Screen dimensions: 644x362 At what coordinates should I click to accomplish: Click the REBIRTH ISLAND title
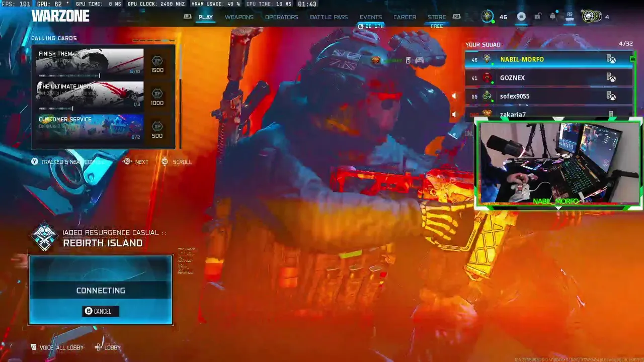coord(103,243)
